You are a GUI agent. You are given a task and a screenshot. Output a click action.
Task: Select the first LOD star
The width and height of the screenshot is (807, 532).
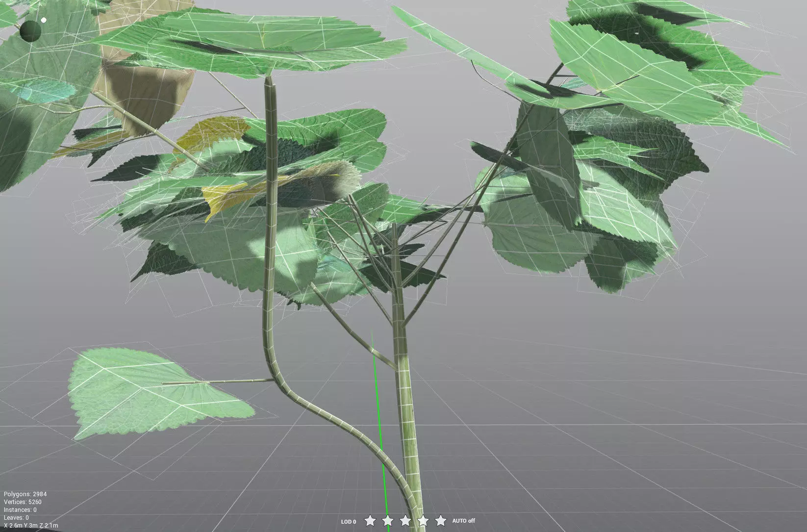pos(370,520)
